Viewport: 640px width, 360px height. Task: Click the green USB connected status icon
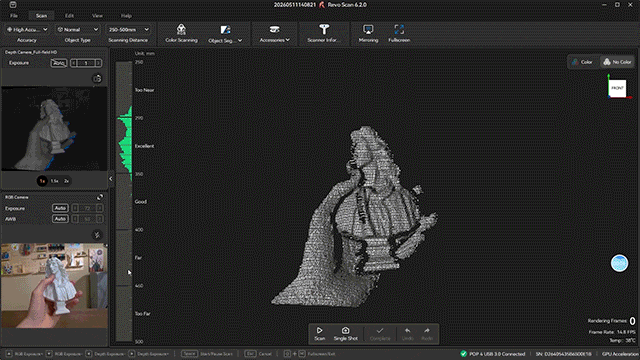pos(463,353)
